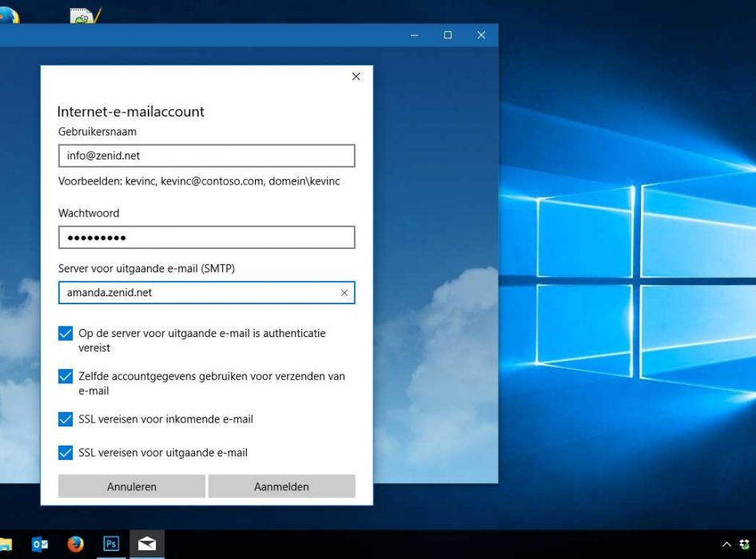Clear the SMTP server field

(x=344, y=292)
